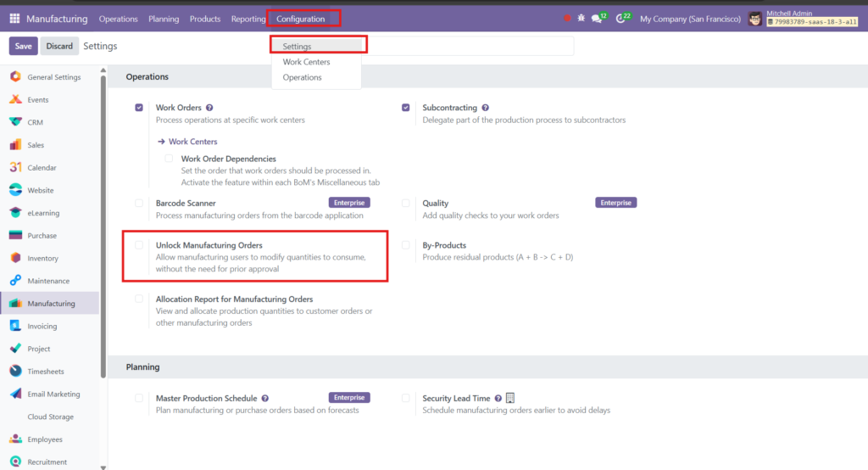Tick Master Production Schedule checkbox
Screen dimensions: 868x470
(139, 398)
